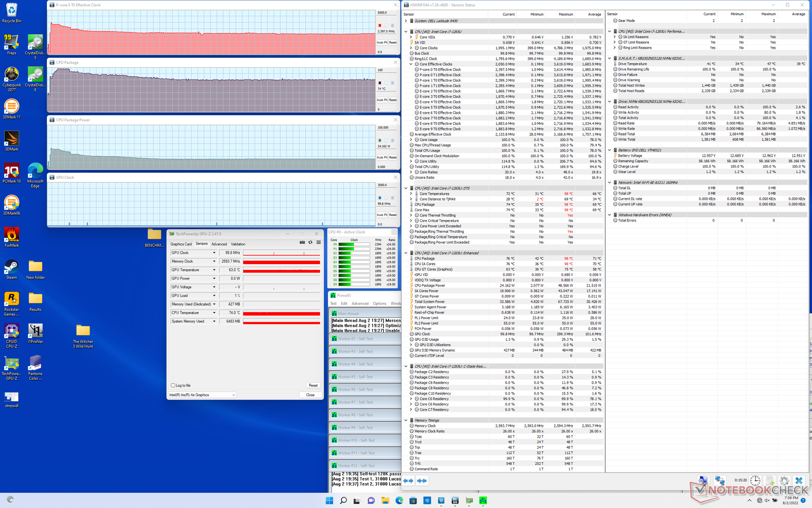Click Auto Fit in CPU Package graph
The height and width of the screenshot is (508, 812).
tap(382, 100)
